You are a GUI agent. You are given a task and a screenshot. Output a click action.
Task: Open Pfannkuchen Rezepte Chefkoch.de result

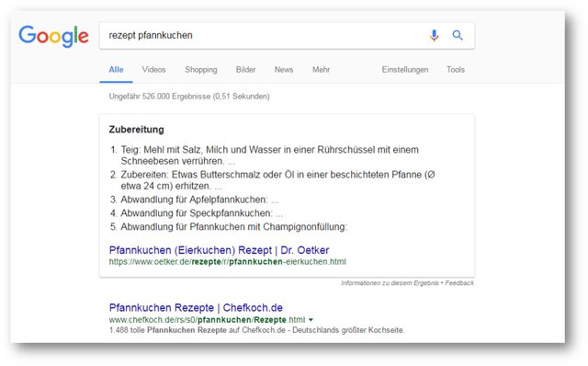[x=196, y=307]
